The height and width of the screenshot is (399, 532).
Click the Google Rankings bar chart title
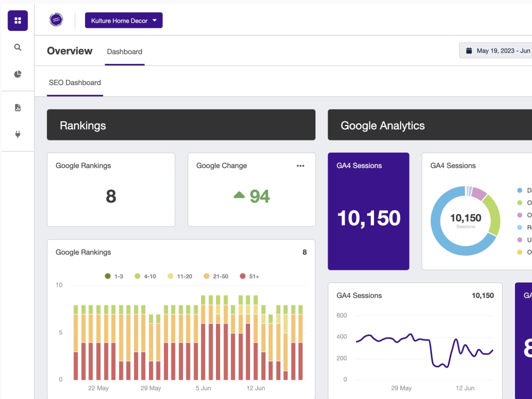(x=83, y=252)
